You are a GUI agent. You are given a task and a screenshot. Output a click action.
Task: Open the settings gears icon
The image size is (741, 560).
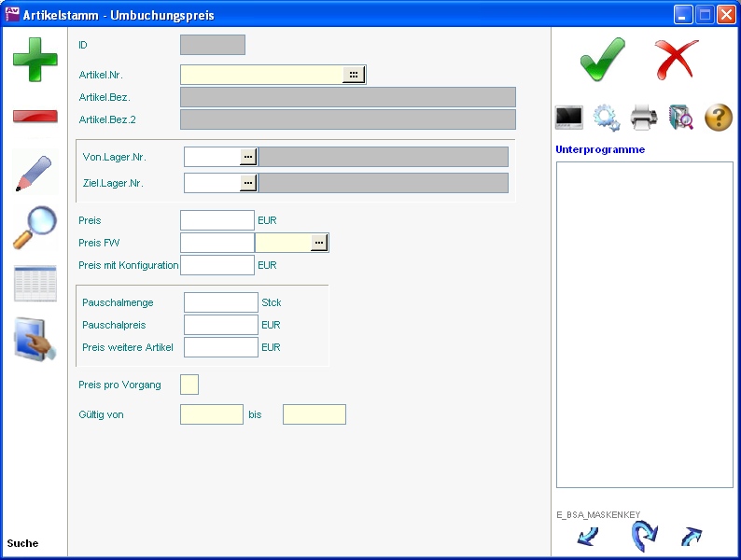click(607, 118)
